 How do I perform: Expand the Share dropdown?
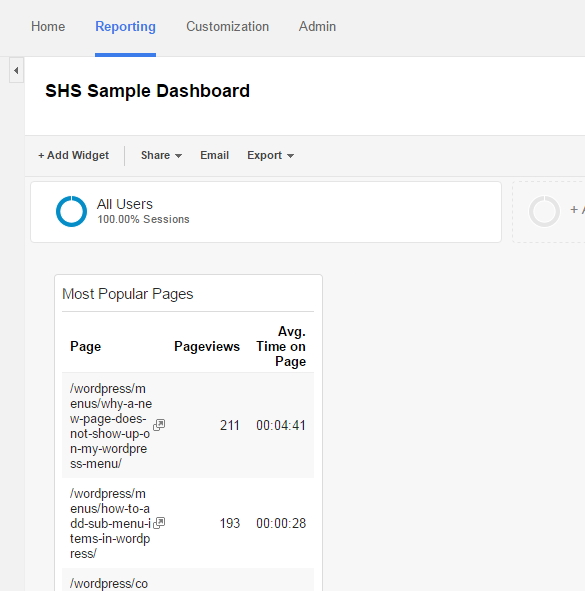[161, 155]
